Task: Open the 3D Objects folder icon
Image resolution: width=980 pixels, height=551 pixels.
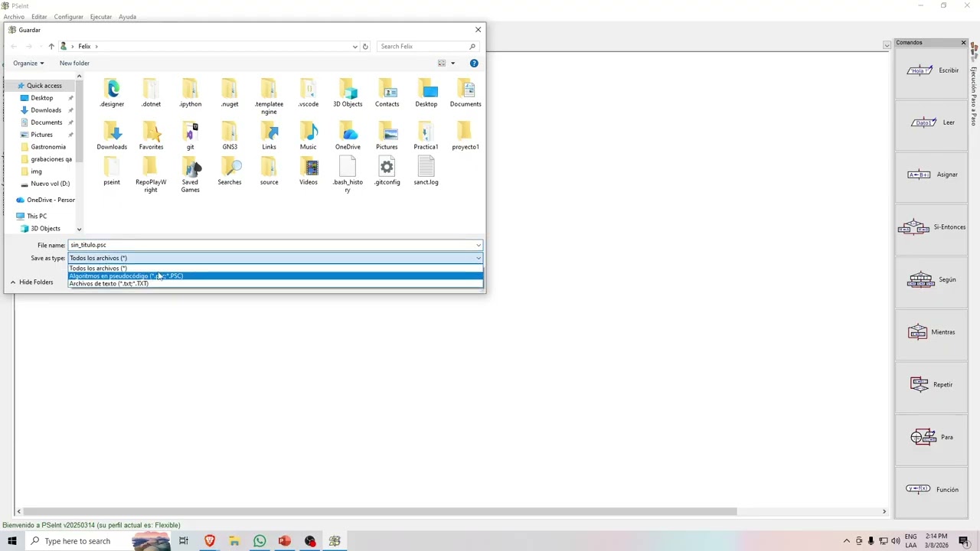Action: click(x=348, y=93)
